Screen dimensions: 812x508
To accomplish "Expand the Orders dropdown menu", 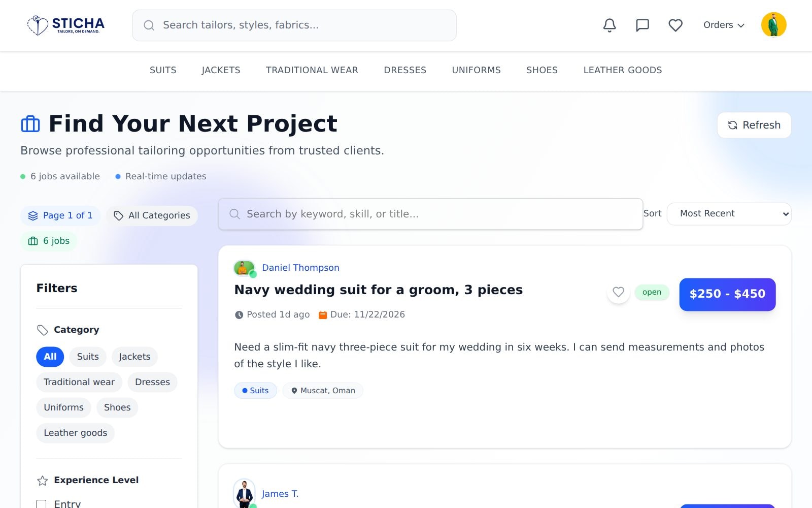I will (x=724, y=25).
